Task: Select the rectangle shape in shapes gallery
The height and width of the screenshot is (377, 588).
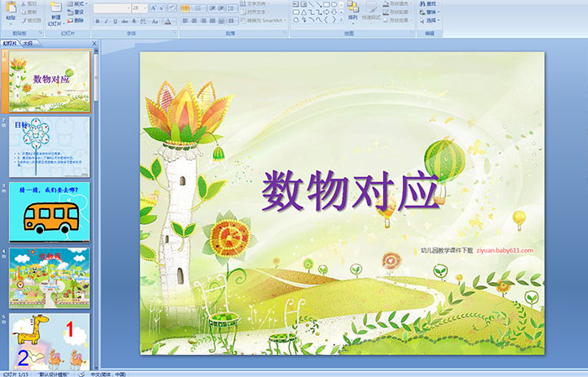Action: pos(327,4)
